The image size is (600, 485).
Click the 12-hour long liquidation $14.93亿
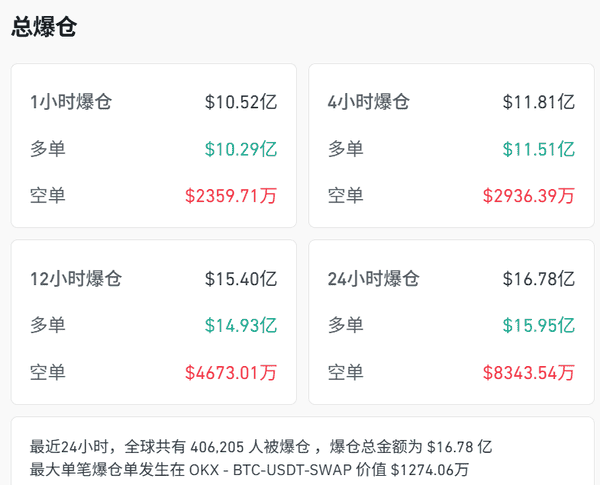[x=241, y=326]
